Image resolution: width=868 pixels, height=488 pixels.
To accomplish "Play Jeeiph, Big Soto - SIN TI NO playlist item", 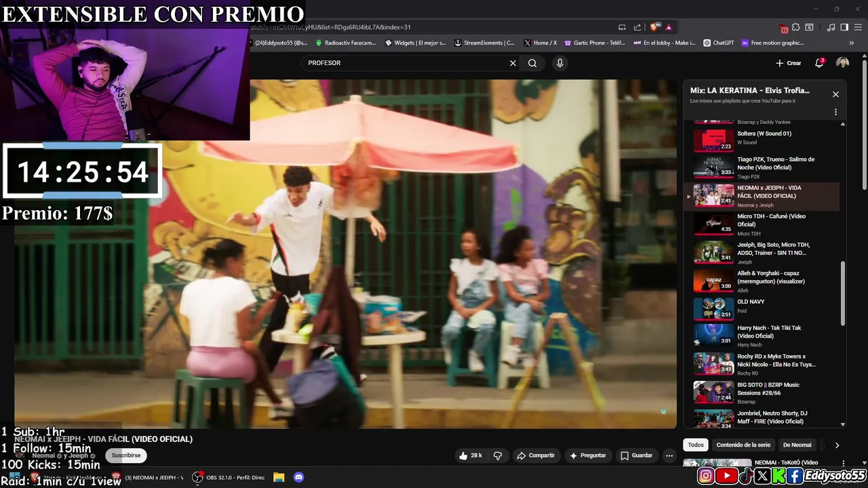I will point(762,253).
